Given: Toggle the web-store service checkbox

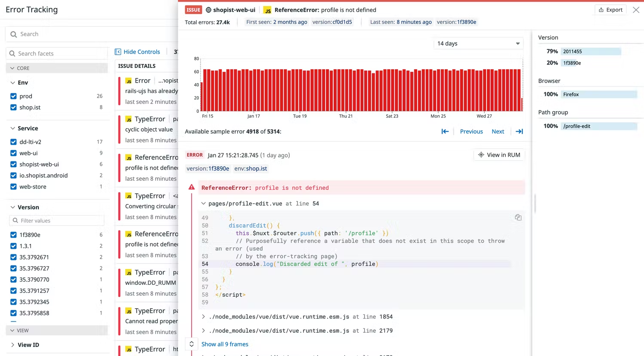Looking at the screenshot, I should [13, 186].
